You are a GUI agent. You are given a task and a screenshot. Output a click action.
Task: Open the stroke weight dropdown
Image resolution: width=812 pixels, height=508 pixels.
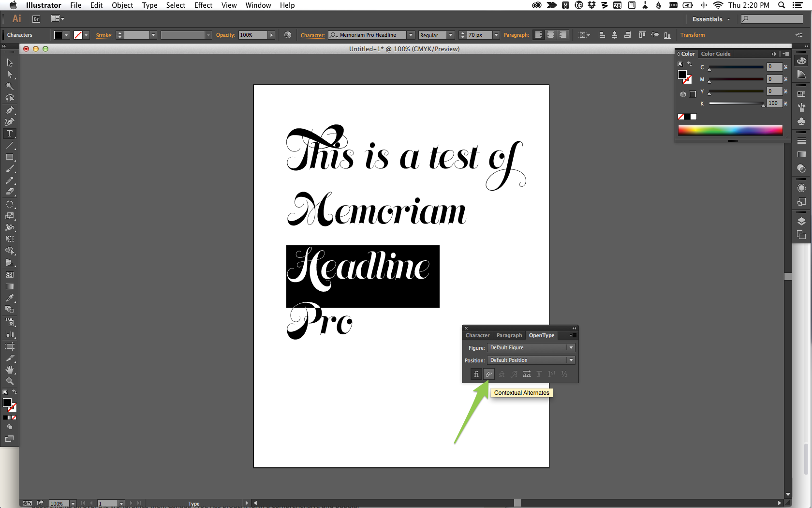pyautogui.click(x=153, y=35)
